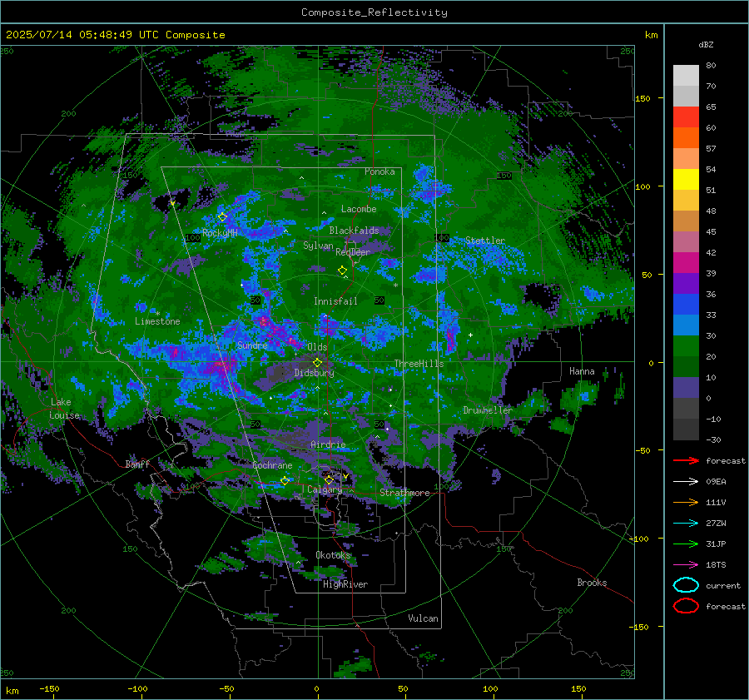Click the RedDeer city label

[x=353, y=252]
